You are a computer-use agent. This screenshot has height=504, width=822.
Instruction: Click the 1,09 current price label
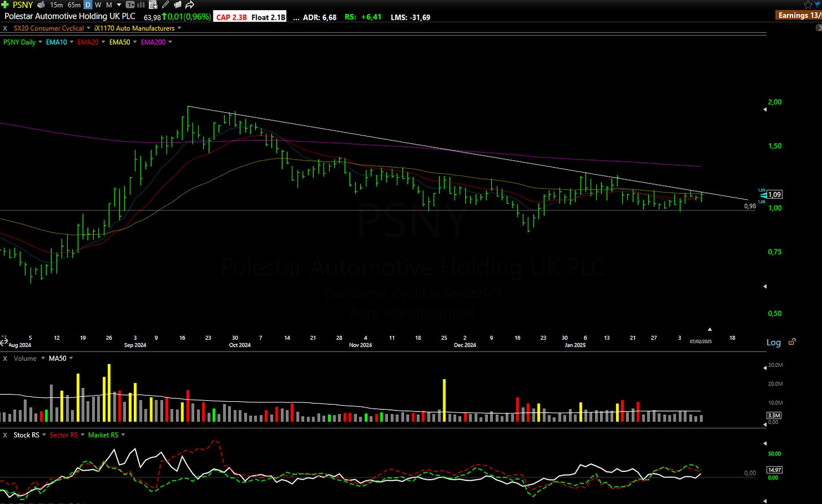click(775, 194)
